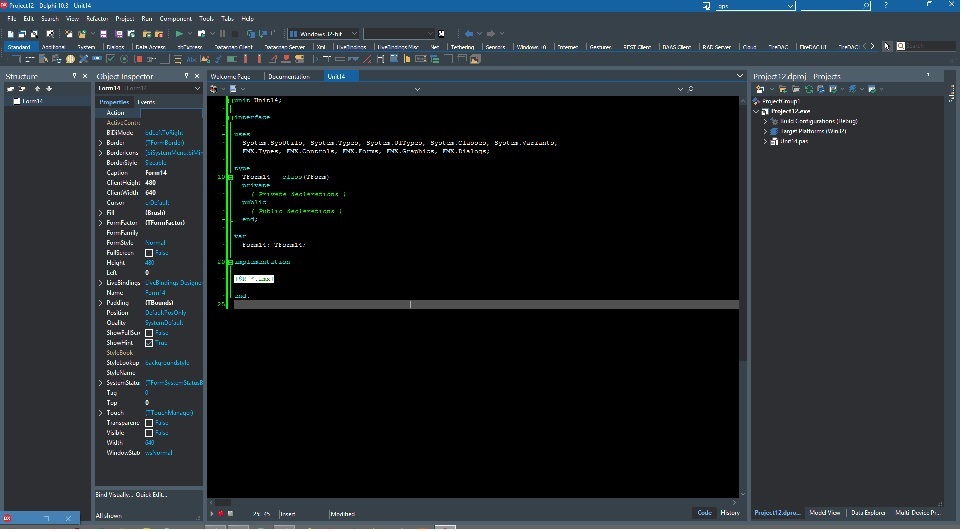Select Form14 in the Structure tree
Image resolution: width=962 pixels, height=531 pixels.
[32, 101]
